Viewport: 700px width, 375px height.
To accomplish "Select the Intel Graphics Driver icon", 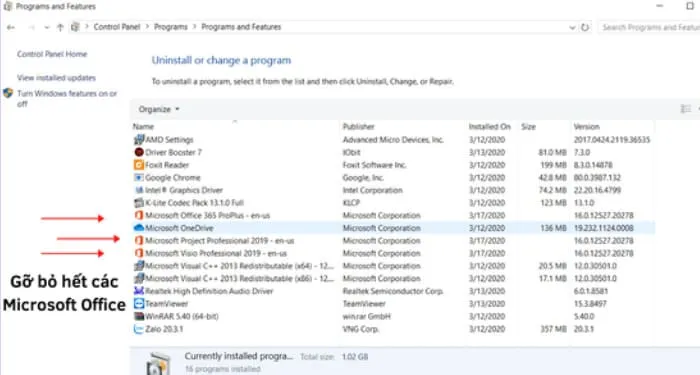I will [139, 190].
